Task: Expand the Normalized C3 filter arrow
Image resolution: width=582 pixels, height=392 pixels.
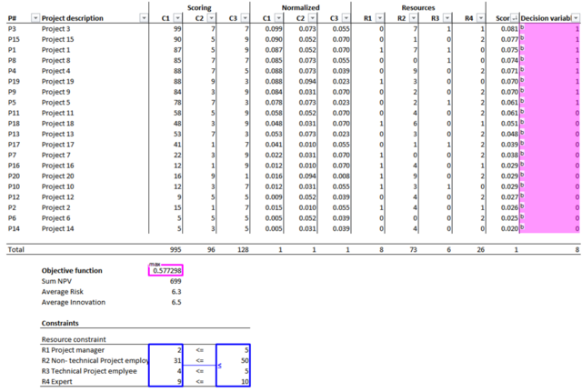Action: [345, 17]
